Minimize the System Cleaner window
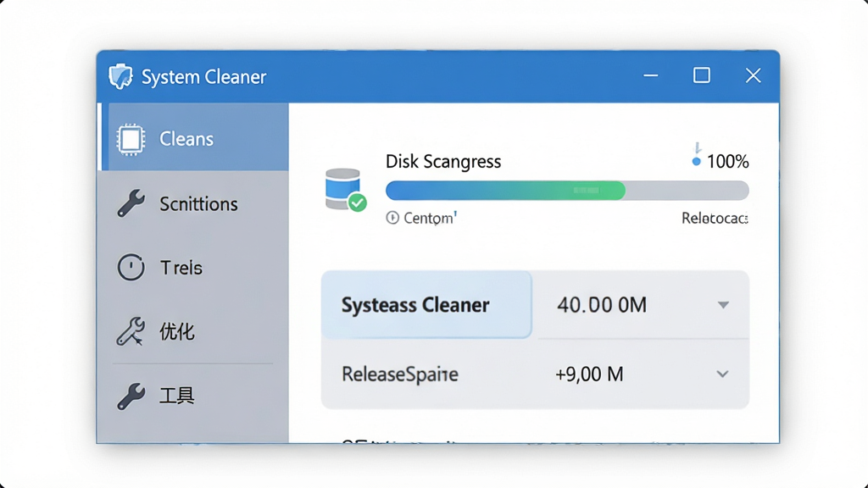Viewport: 868px width, 488px height. [x=651, y=75]
